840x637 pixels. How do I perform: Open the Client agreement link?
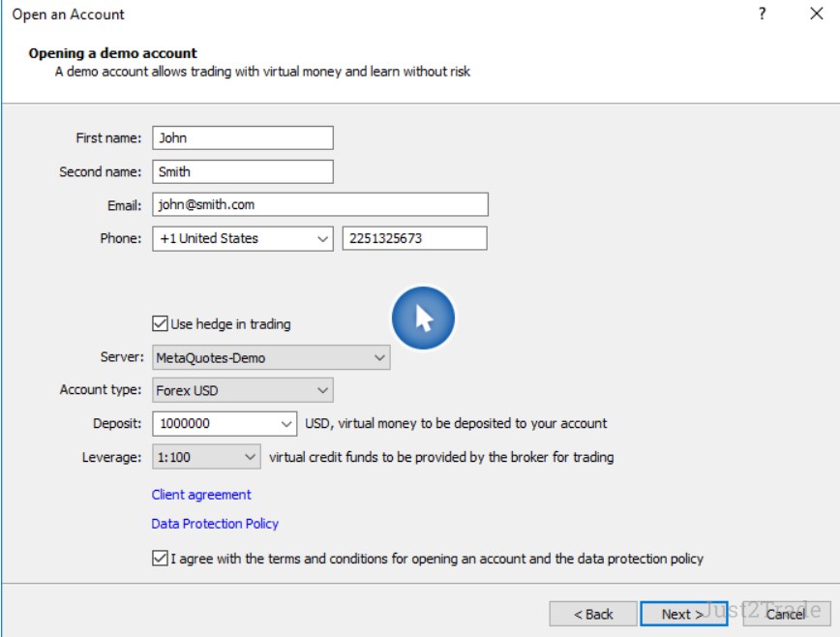(201, 495)
